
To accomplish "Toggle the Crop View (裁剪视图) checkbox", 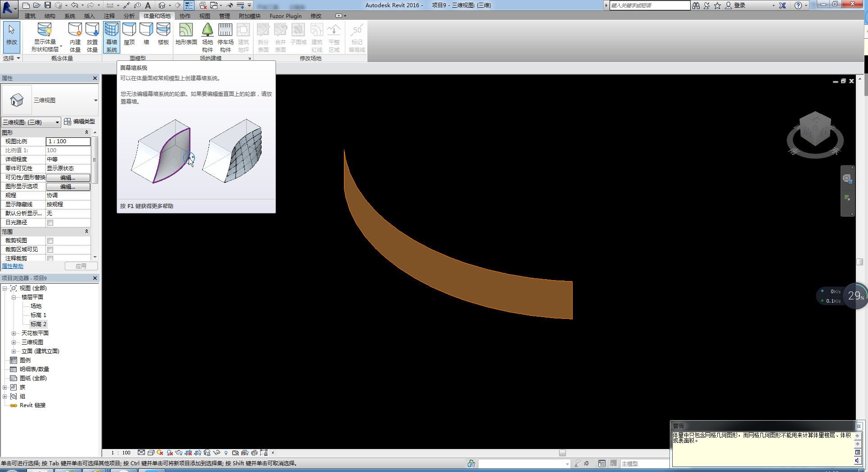I will [50, 241].
